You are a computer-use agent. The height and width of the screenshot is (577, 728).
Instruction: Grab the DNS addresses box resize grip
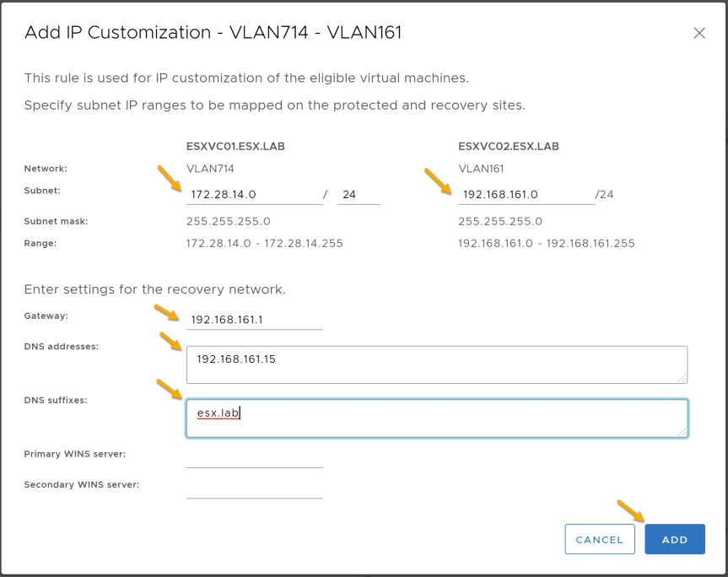coord(682,378)
